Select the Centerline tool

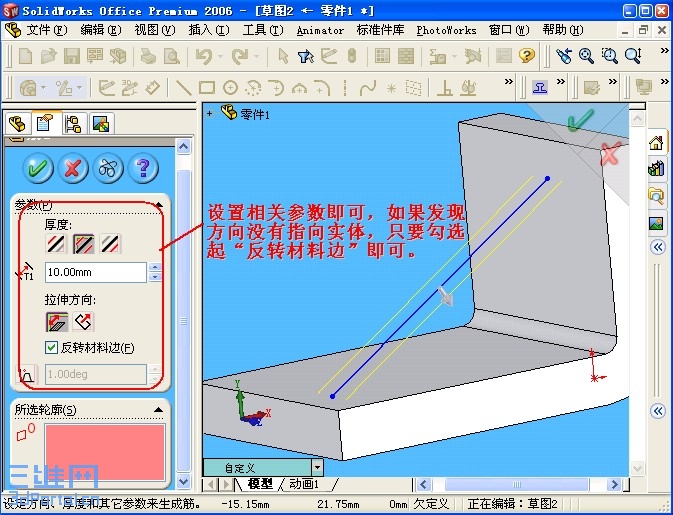coord(345,88)
